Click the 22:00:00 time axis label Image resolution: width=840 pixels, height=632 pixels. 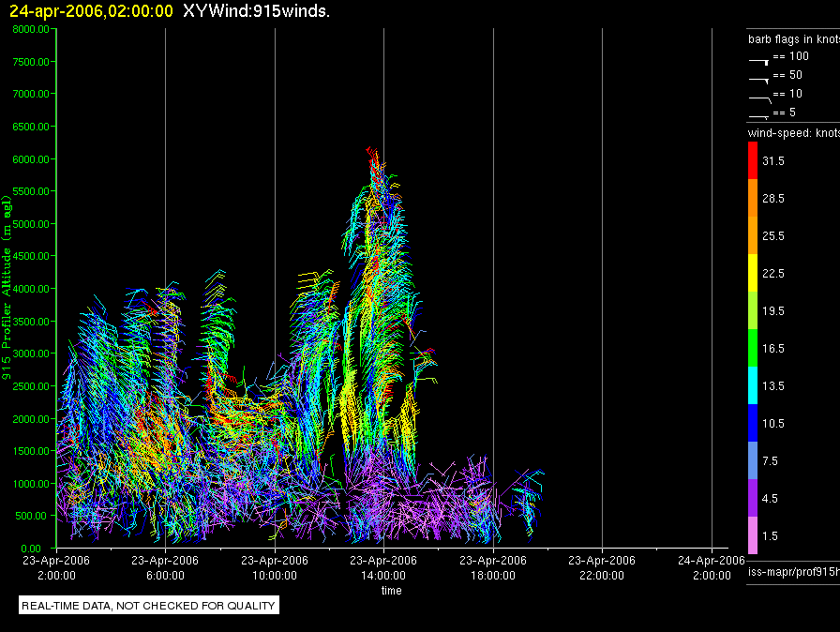601,568
